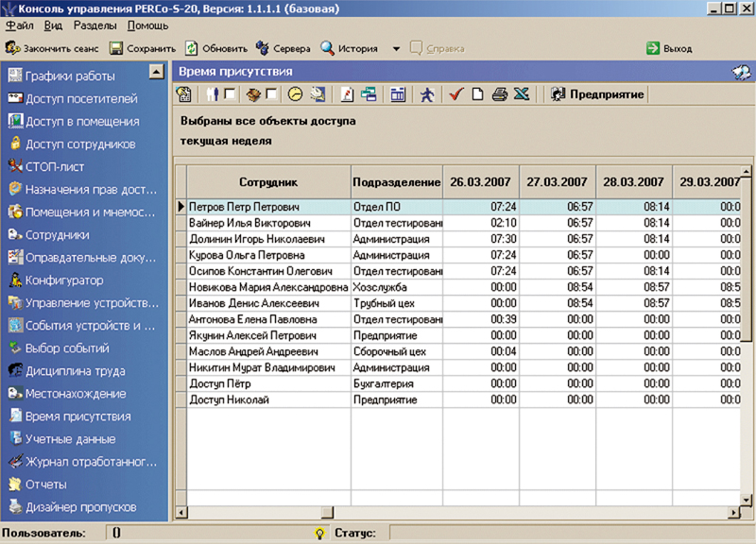The image size is (756, 544).
Task: Click the printer icon in toolbar
Action: tap(500, 94)
